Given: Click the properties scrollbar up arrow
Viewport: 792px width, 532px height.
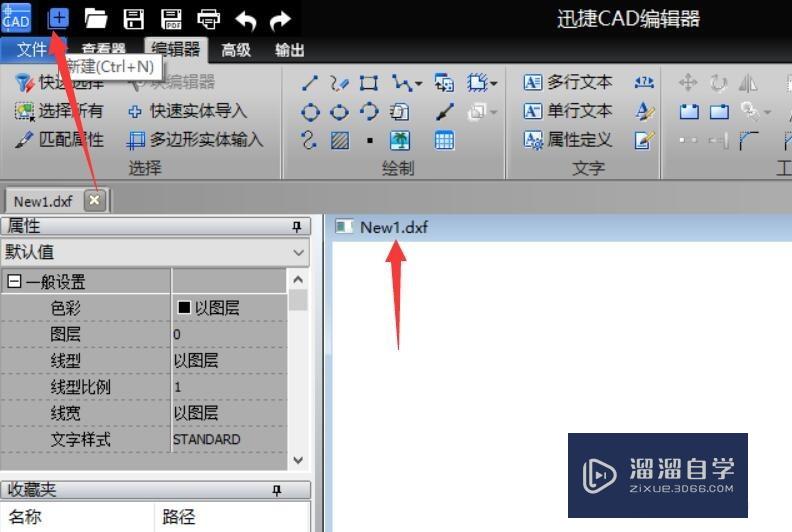Looking at the screenshot, I should [298, 279].
